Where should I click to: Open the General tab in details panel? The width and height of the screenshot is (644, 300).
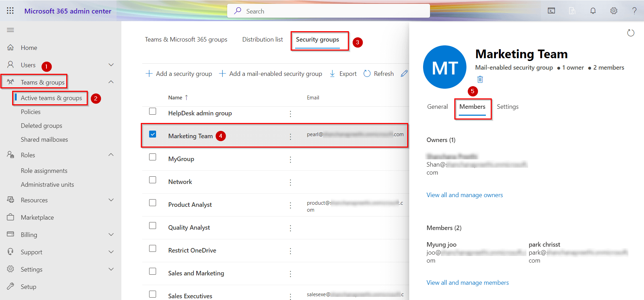point(437,107)
